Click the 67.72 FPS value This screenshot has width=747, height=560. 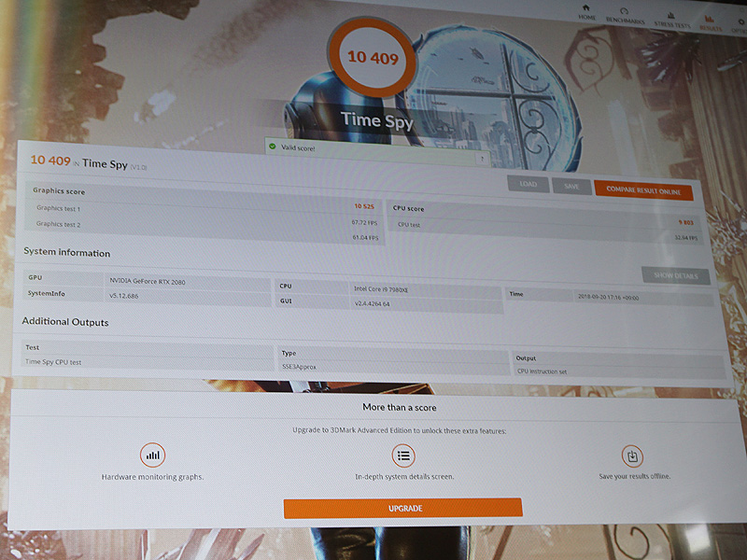364,222
